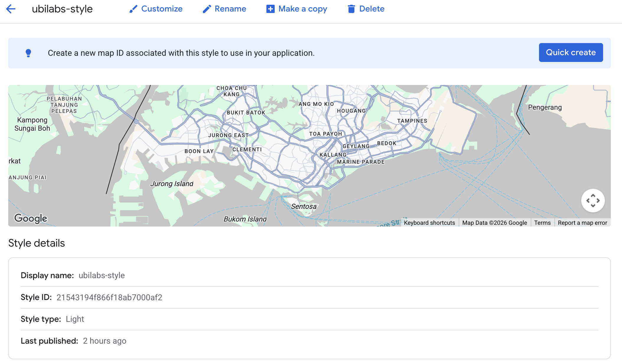The image size is (622, 364).
Task: Click the Rename button label
Action: click(x=230, y=9)
